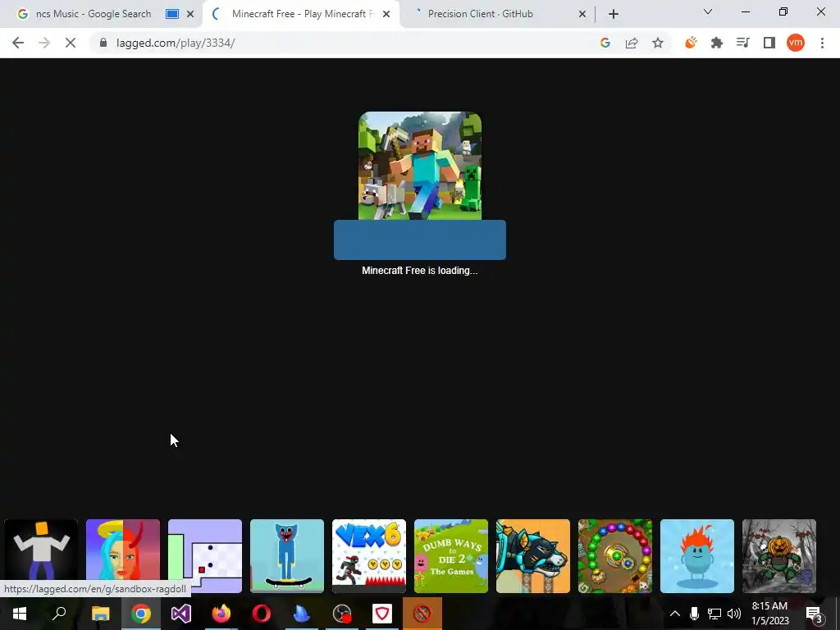This screenshot has width=840, height=630.
Task: Open the vm profile avatar
Action: (x=796, y=43)
